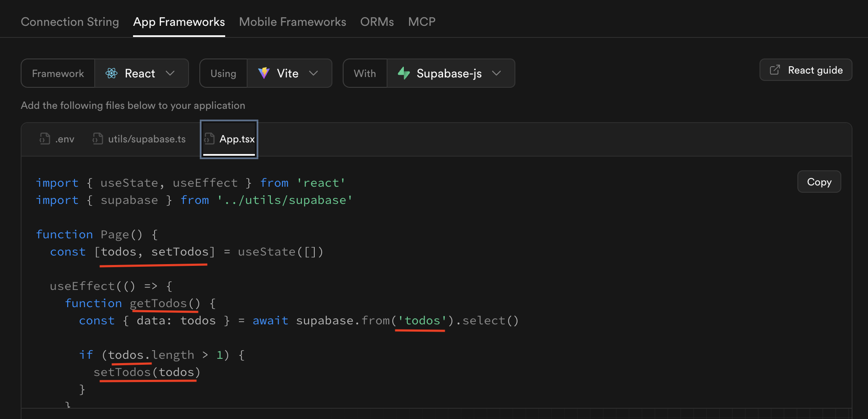Copy the App.tsx code snippet

tap(818, 182)
